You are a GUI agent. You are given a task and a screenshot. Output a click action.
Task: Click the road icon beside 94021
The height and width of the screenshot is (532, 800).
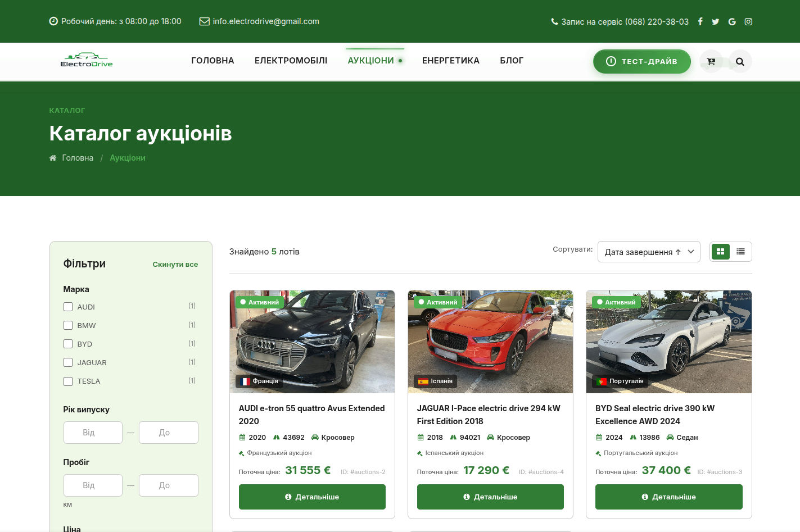point(453,437)
